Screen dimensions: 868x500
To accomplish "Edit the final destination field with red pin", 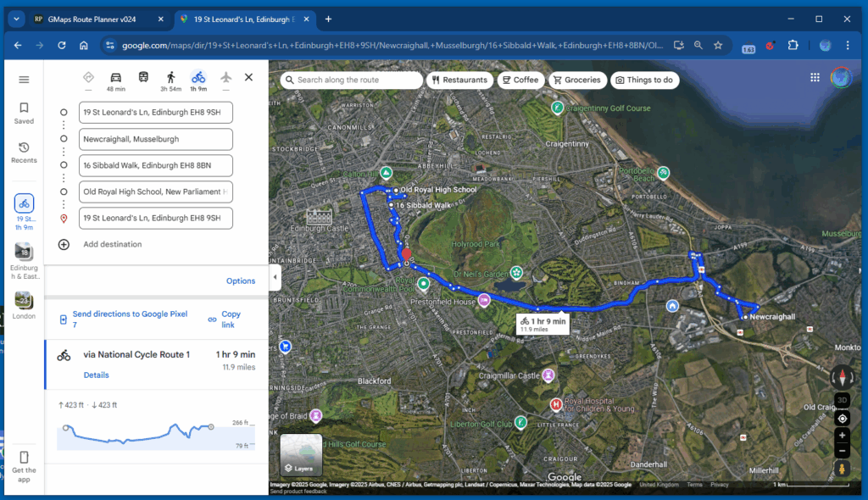I will (156, 218).
